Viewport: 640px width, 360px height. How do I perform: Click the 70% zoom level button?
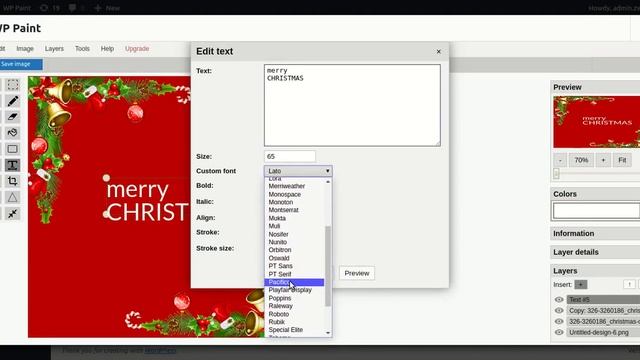pyautogui.click(x=581, y=160)
